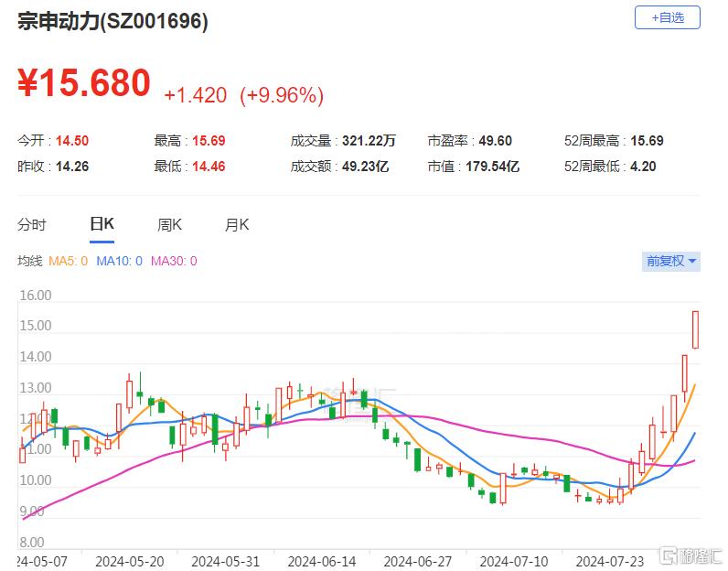Click the 52周最低 value 4.20

pyautogui.click(x=643, y=167)
